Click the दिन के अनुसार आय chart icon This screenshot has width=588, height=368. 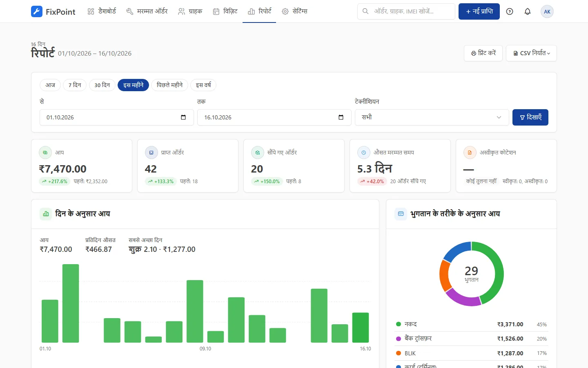[46, 214]
